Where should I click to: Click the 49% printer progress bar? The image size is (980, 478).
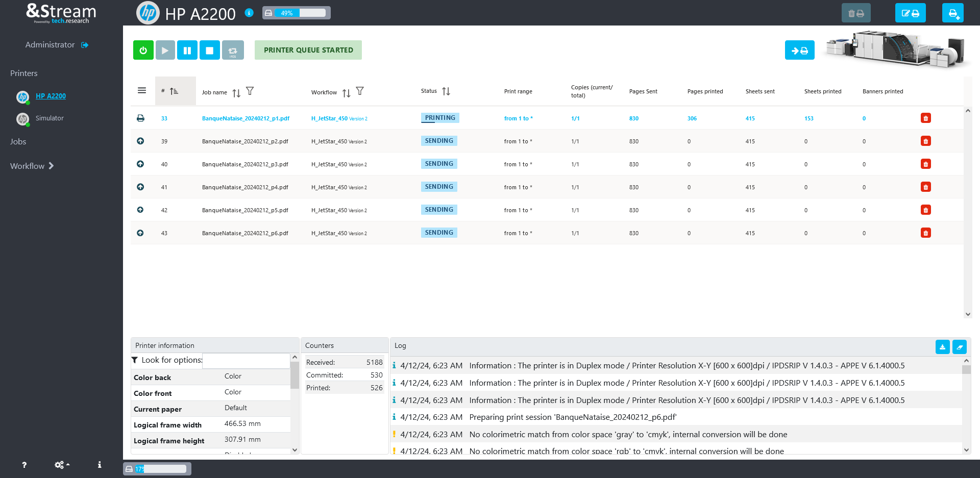297,13
